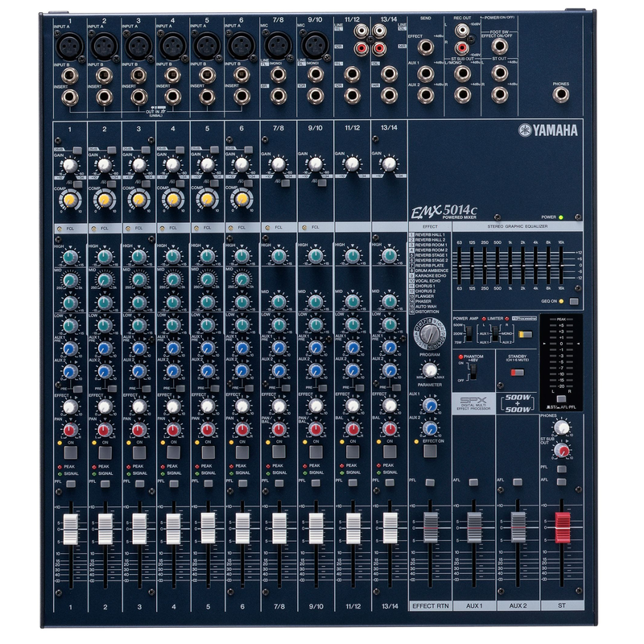Click the AUX 1 send jack
Viewport: 644px width, 644px height.
[x=426, y=73]
